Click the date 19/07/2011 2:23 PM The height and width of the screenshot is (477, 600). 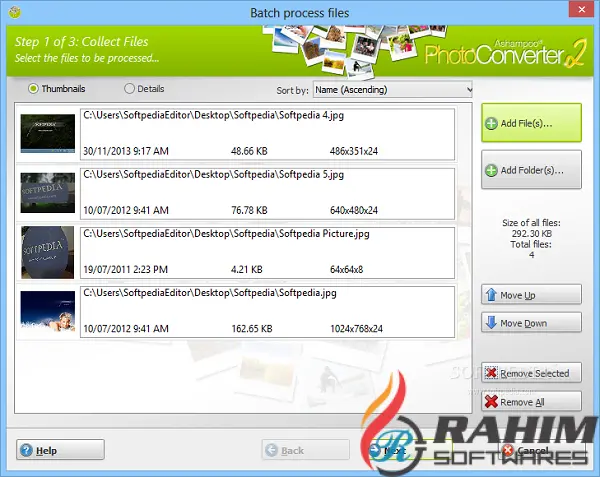click(126, 270)
